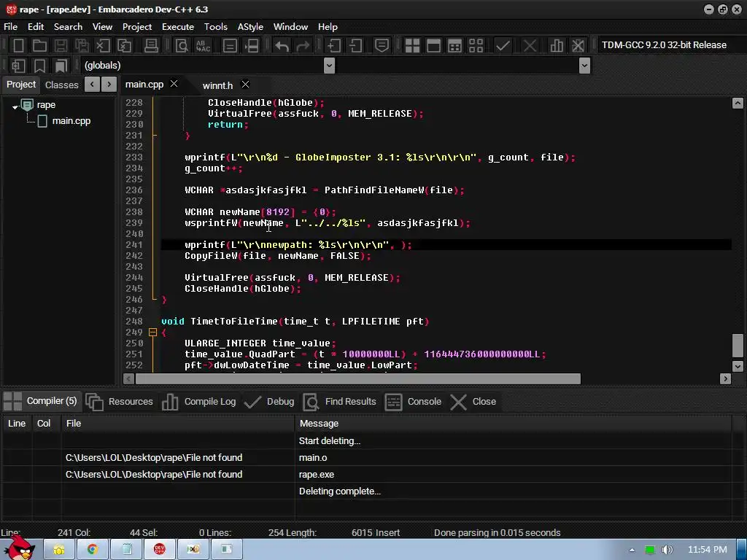Switch to the winnt.h editor tab

(x=217, y=85)
